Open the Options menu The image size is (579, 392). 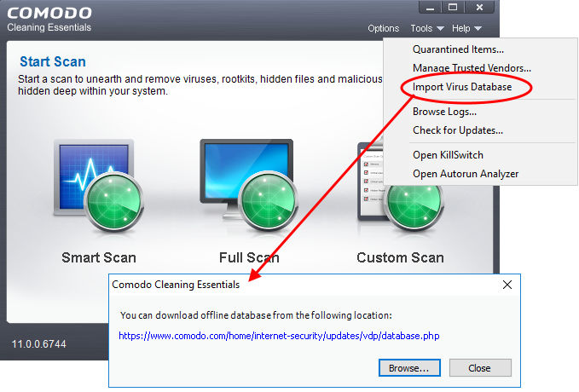[383, 28]
